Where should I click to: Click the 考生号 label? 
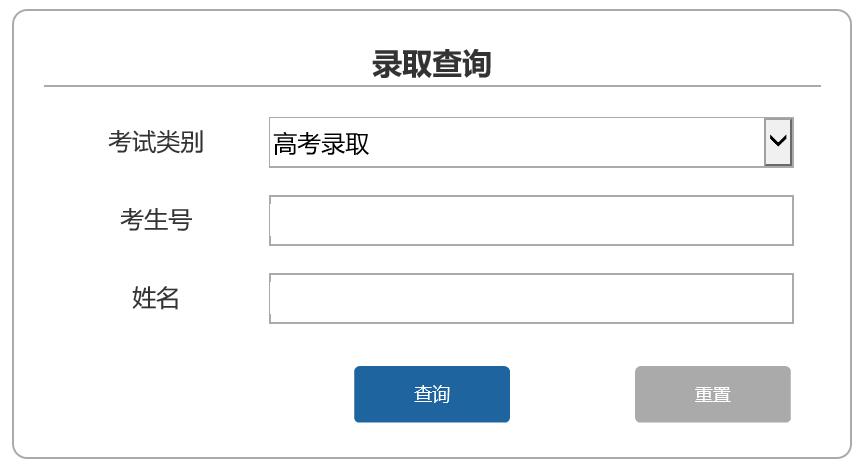click(x=156, y=220)
